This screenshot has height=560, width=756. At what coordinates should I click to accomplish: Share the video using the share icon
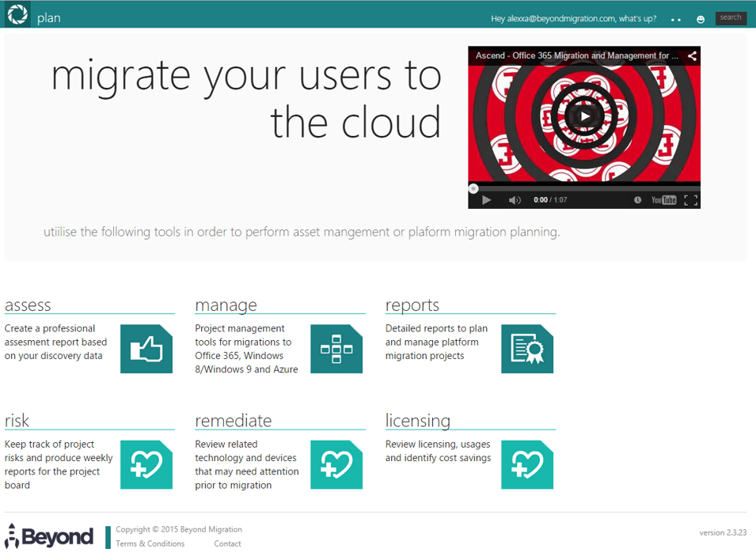[692, 56]
